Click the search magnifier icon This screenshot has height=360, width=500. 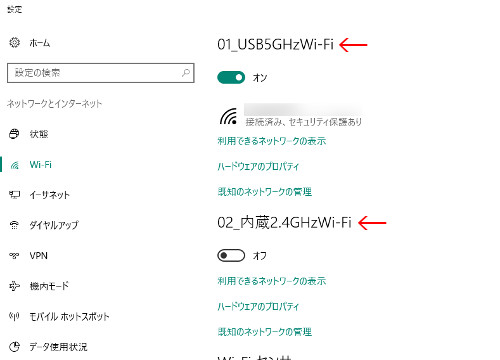[186, 73]
